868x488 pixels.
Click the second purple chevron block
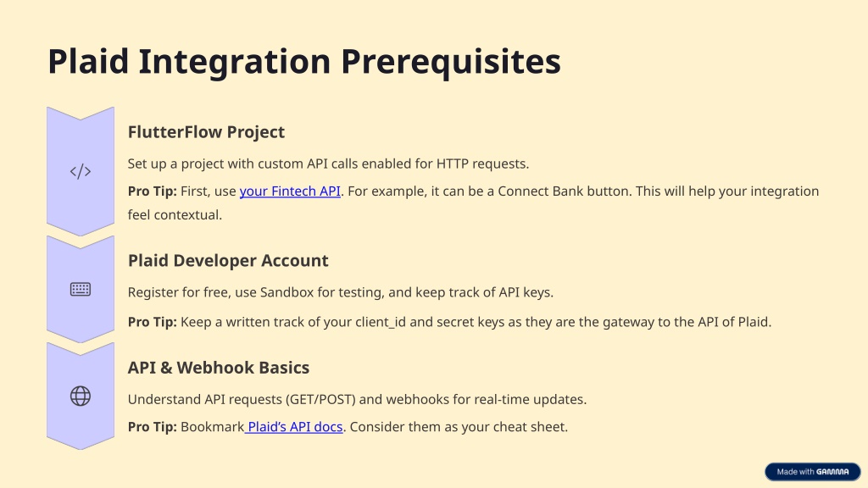81,290
